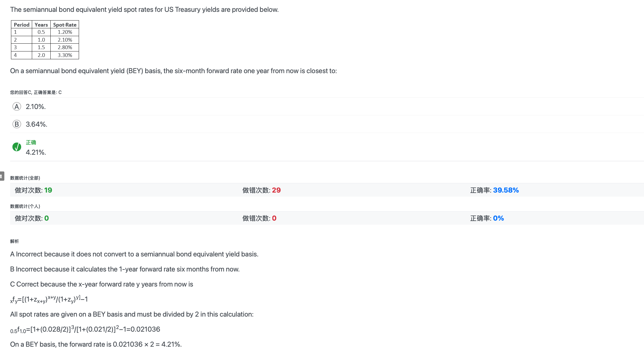Click the Spot Rate column header
The height and width of the screenshot is (351, 644).
[65, 25]
